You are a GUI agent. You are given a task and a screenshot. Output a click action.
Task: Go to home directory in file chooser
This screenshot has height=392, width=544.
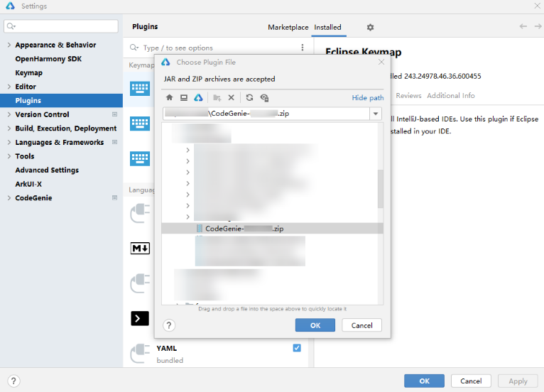[x=169, y=97]
